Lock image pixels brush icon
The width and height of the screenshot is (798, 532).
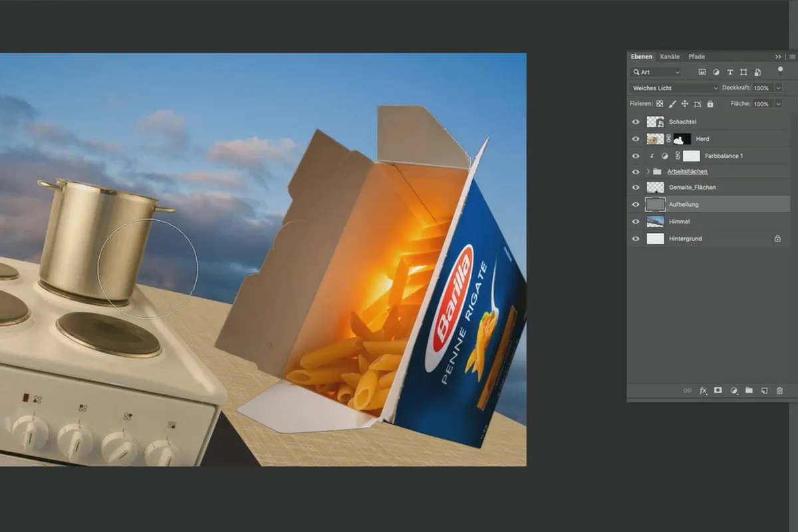(672, 104)
